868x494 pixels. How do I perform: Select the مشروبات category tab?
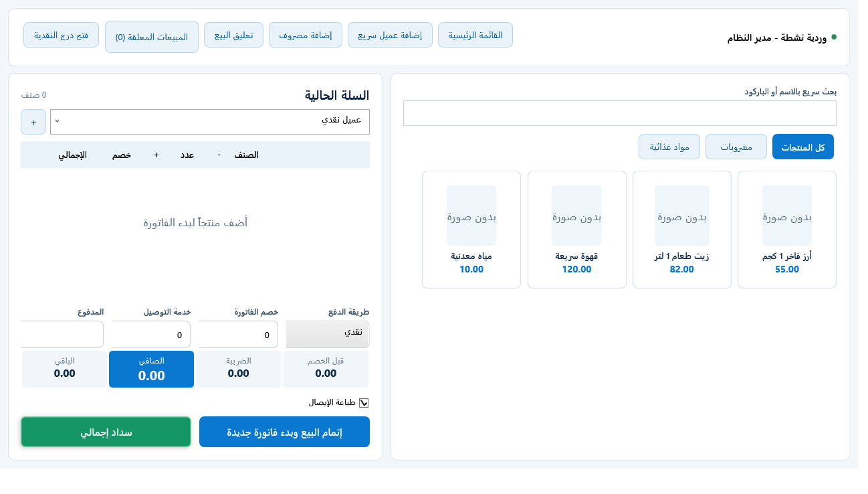click(736, 147)
